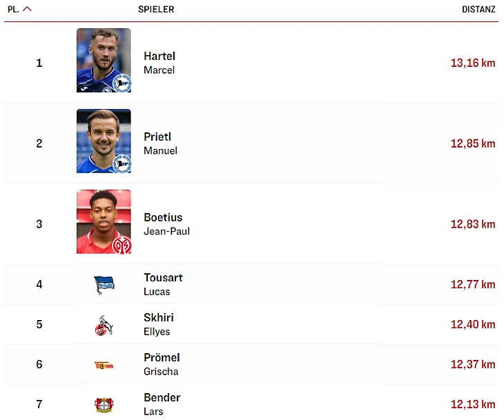
Task: Open the Tousart Lucas player link
Action: tap(163, 285)
